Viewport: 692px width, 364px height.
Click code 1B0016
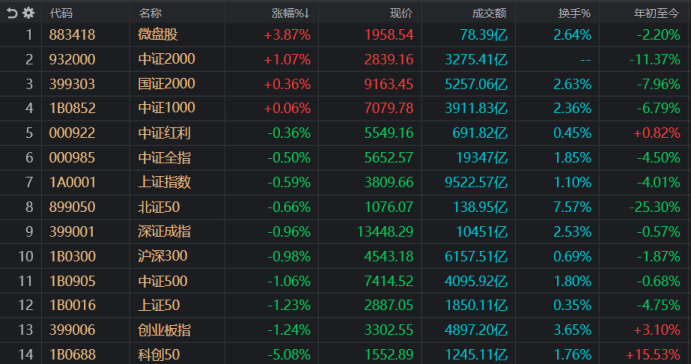72,305
